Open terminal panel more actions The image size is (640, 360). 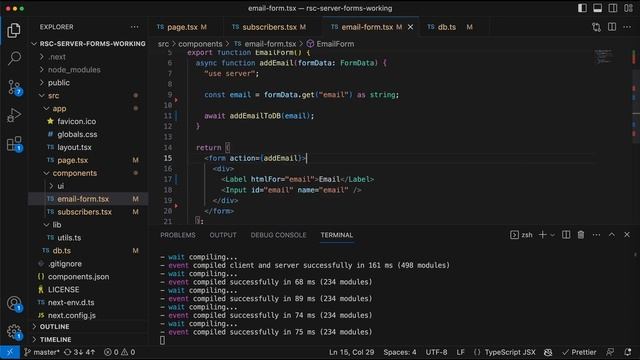coord(596,235)
